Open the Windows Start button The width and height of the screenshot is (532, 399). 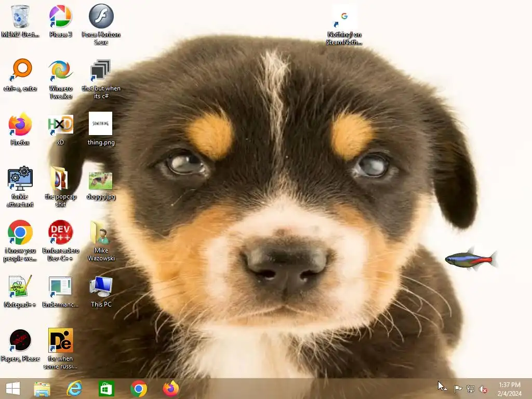pyautogui.click(x=13, y=389)
